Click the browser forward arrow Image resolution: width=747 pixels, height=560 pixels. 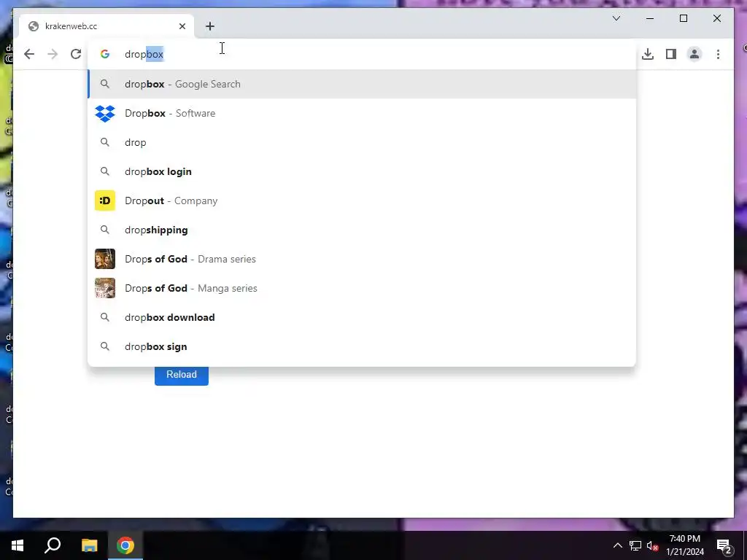click(53, 54)
